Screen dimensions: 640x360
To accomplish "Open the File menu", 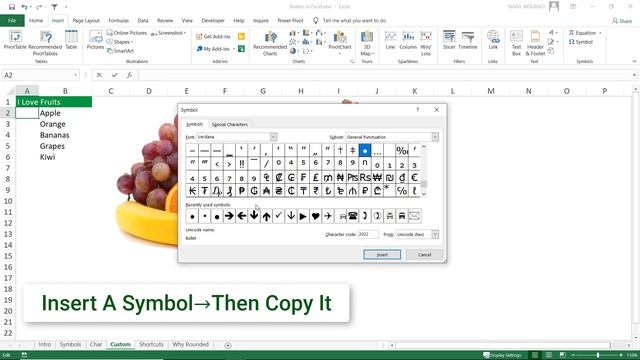I will [12, 20].
